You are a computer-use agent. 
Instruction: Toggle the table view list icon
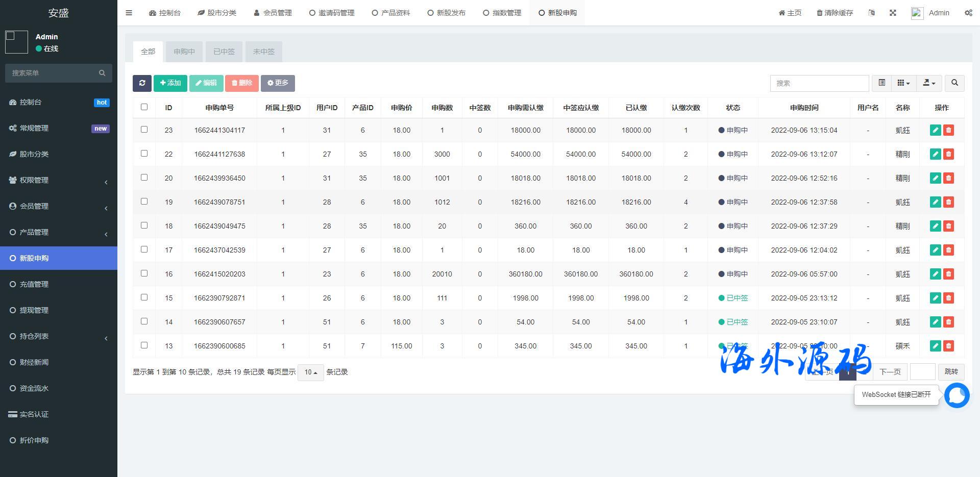coord(881,83)
